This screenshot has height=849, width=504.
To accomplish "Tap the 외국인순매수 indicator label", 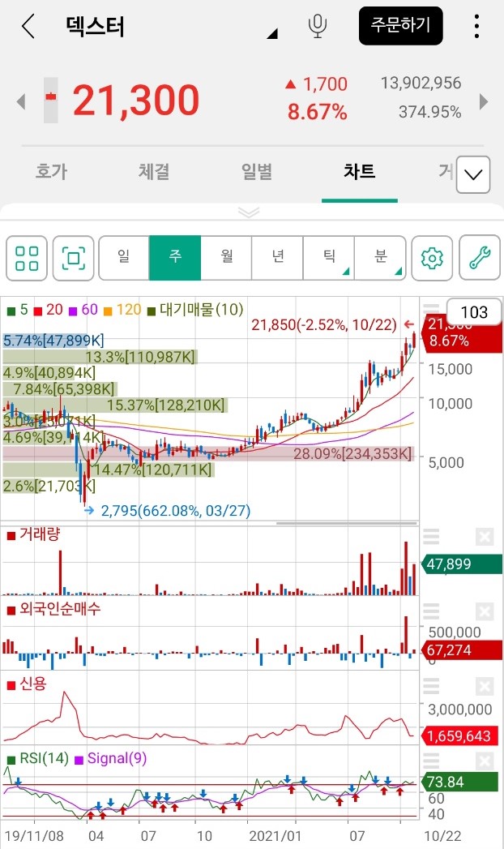I will [60, 609].
